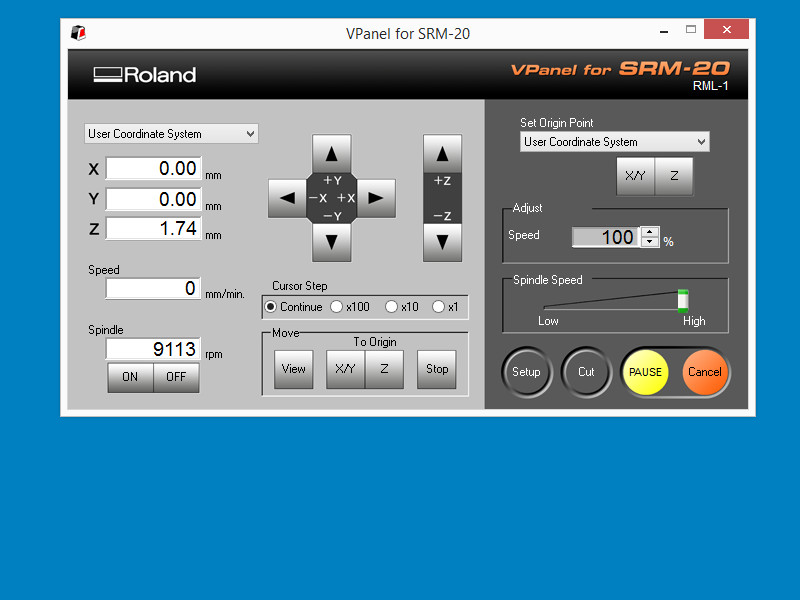
Task: Click the Spindle rpm value 9113 field
Action: pyautogui.click(x=154, y=349)
